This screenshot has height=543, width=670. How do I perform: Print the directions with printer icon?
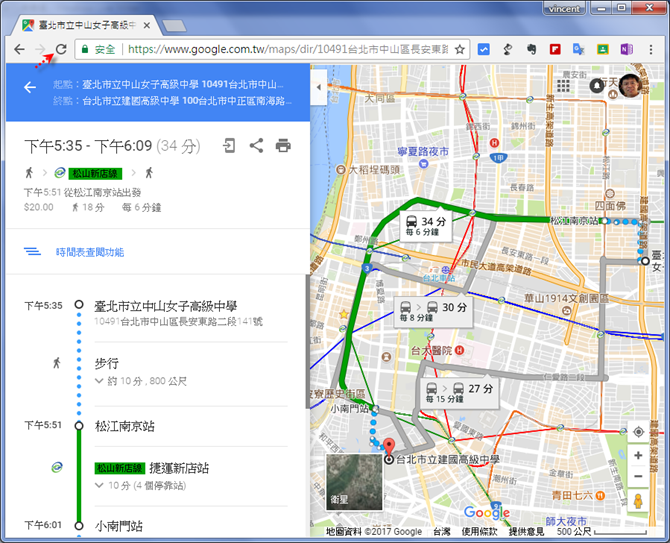pyautogui.click(x=283, y=146)
